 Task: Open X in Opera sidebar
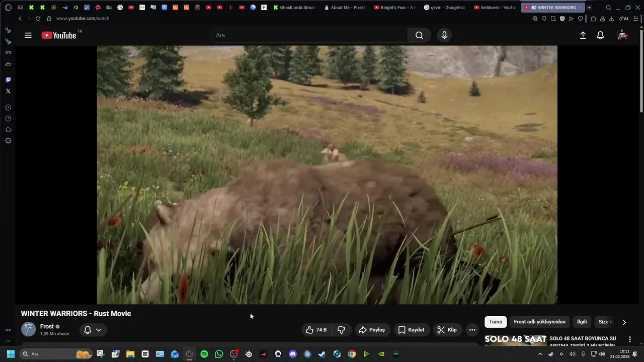(8, 91)
